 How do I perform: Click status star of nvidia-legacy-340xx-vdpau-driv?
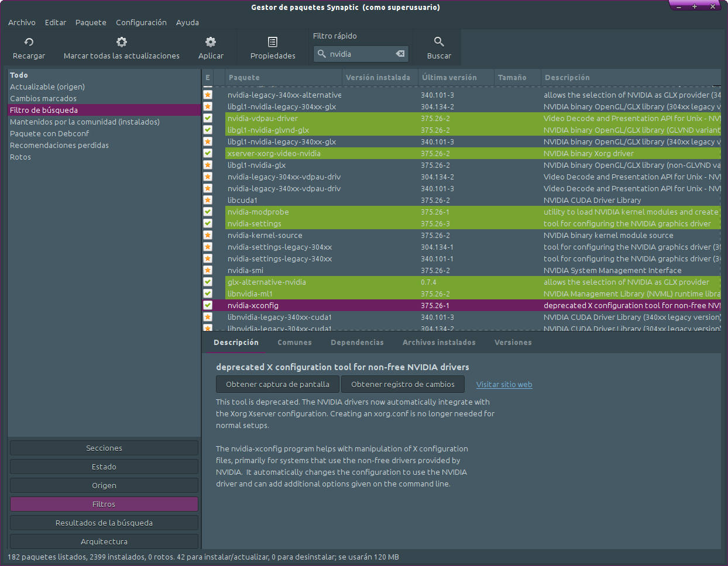(x=208, y=188)
